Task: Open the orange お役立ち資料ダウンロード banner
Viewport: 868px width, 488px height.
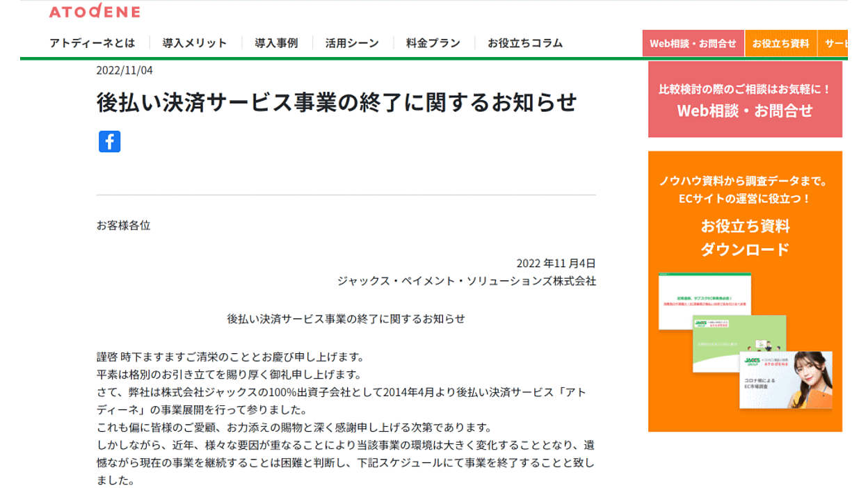Action: 745,291
